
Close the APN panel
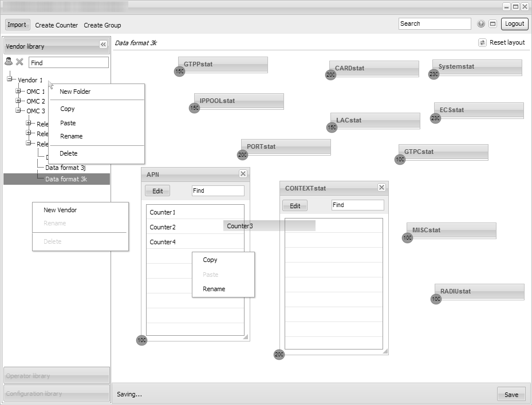pos(243,174)
